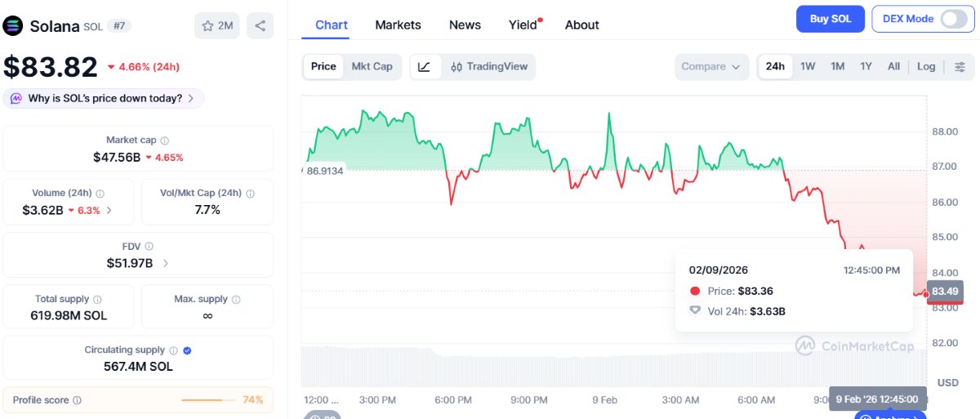Open the About tab

(x=581, y=25)
